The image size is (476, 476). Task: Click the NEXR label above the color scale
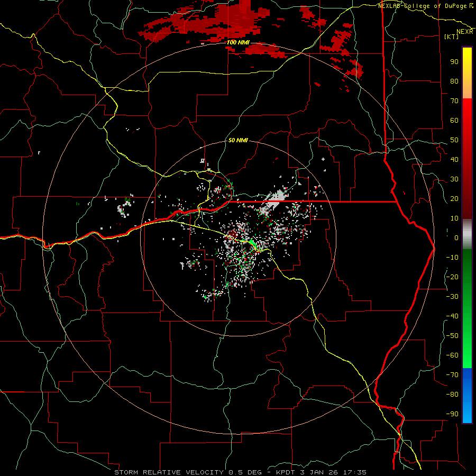(x=465, y=32)
